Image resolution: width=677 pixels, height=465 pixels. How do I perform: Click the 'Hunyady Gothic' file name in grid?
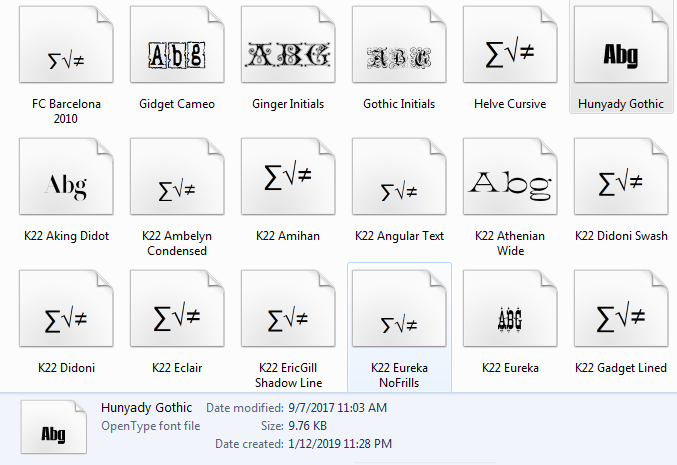(621, 104)
